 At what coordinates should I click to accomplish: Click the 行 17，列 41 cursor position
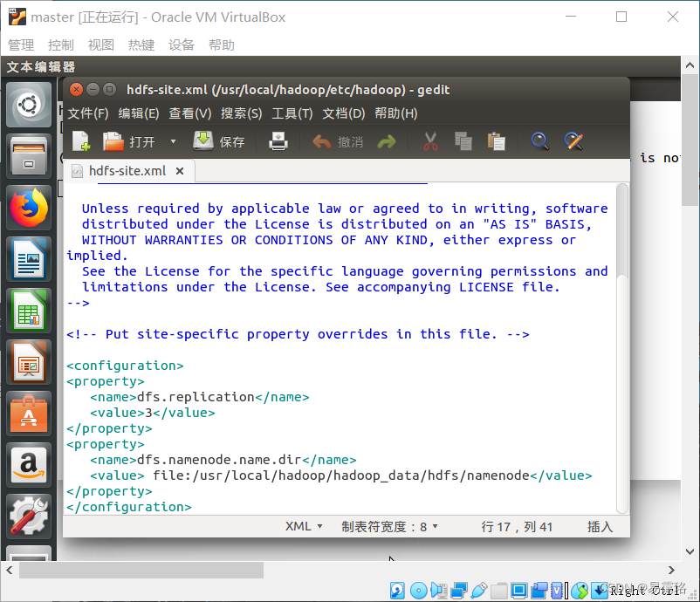517,527
